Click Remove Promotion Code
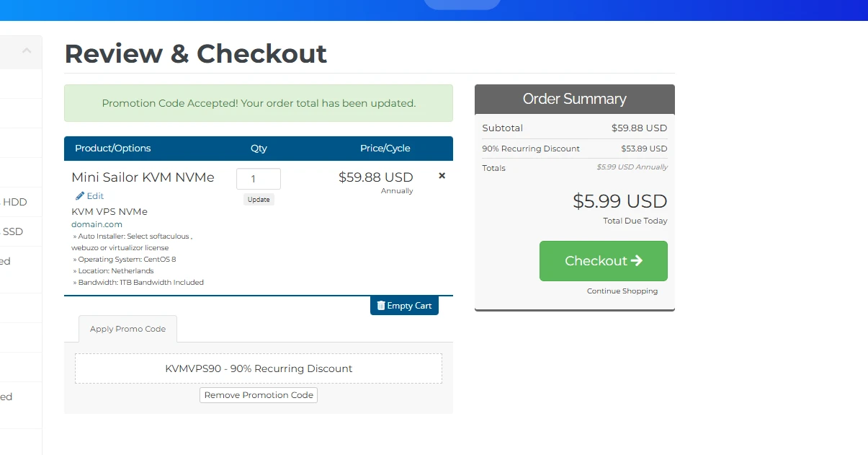 [259, 395]
